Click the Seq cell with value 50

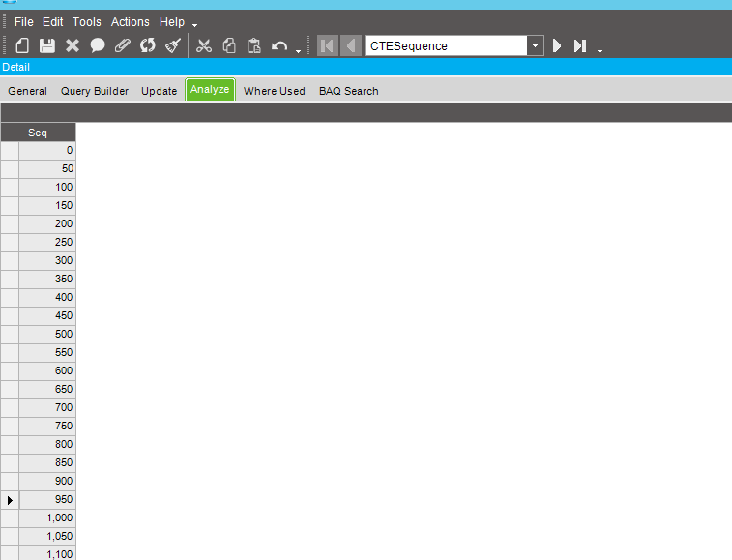tap(47, 168)
